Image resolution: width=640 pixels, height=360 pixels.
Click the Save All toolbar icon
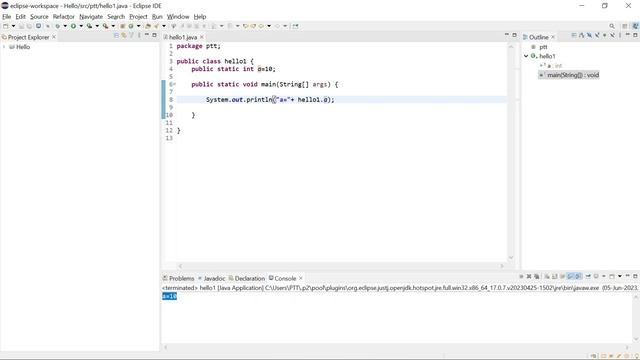pos(29,26)
